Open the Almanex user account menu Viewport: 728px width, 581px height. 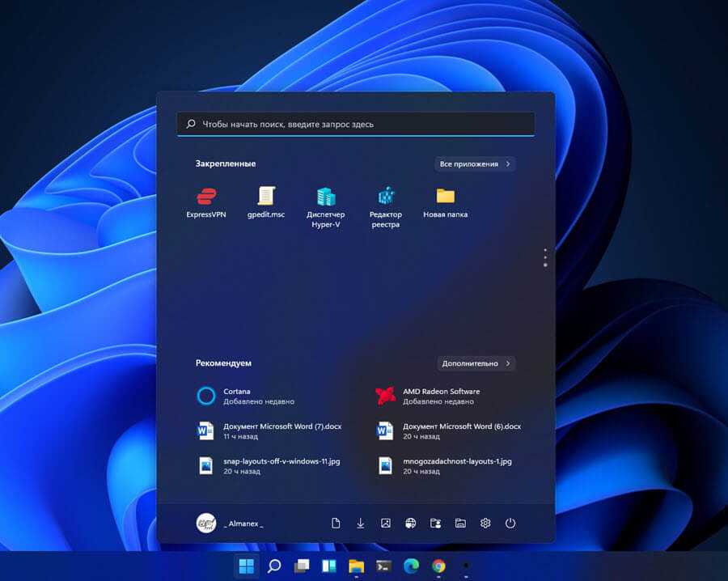coord(231,524)
